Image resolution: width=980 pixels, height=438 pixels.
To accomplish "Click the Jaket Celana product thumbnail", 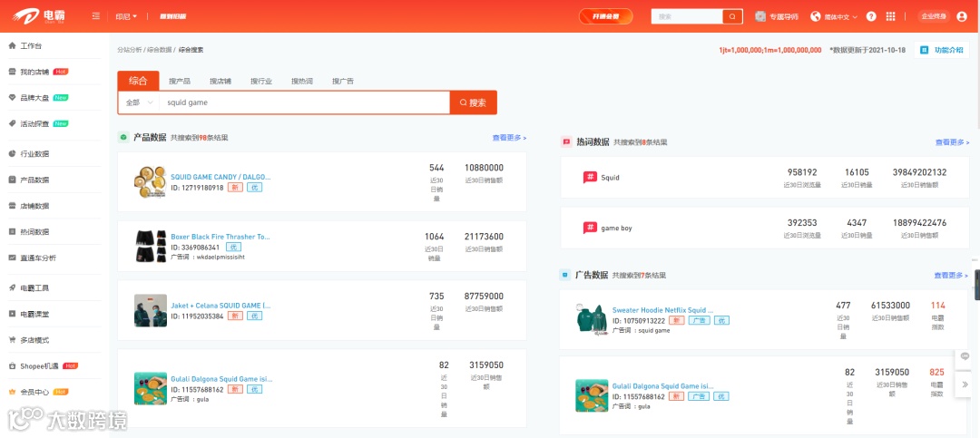I will 150,310.
